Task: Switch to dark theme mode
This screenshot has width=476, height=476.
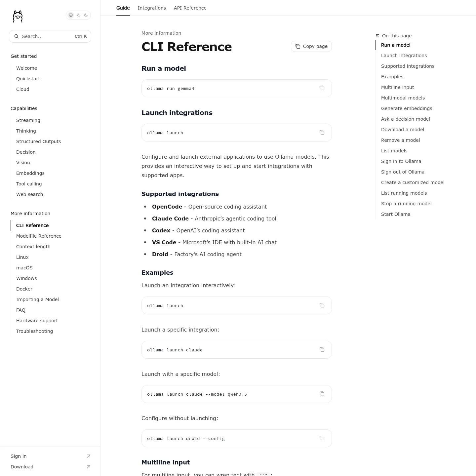Action: 86,15
